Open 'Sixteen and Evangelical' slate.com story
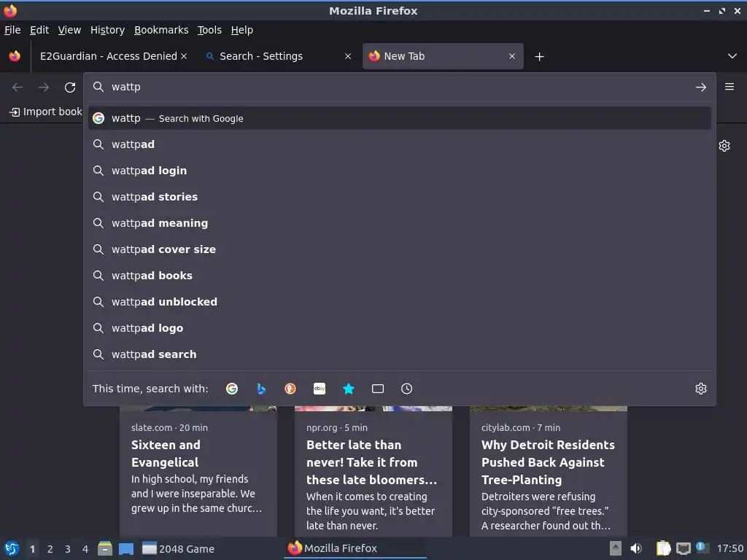The width and height of the screenshot is (747, 560). (x=198, y=472)
